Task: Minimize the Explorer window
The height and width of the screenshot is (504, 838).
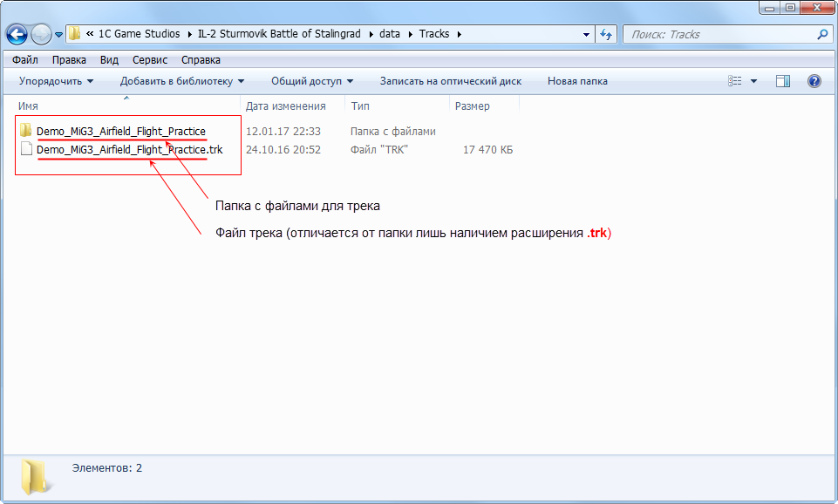Action: 770,8
